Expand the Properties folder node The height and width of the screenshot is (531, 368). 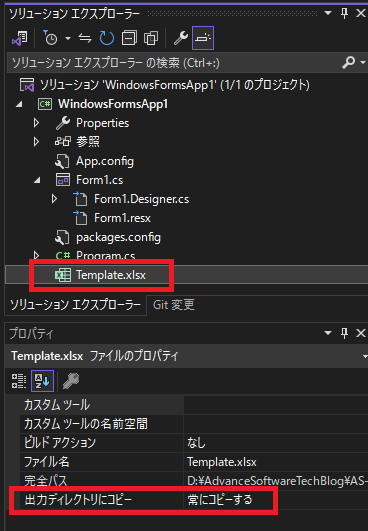37,123
